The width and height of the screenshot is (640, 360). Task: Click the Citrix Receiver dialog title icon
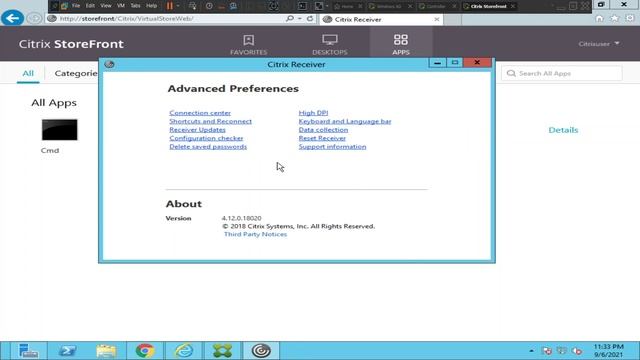(x=109, y=64)
